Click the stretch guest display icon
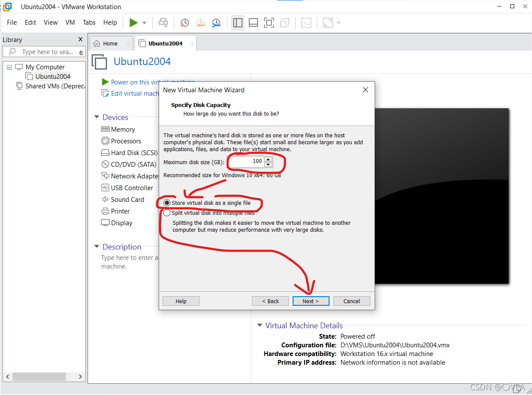Screen dimensions: 532x395 click(x=328, y=23)
